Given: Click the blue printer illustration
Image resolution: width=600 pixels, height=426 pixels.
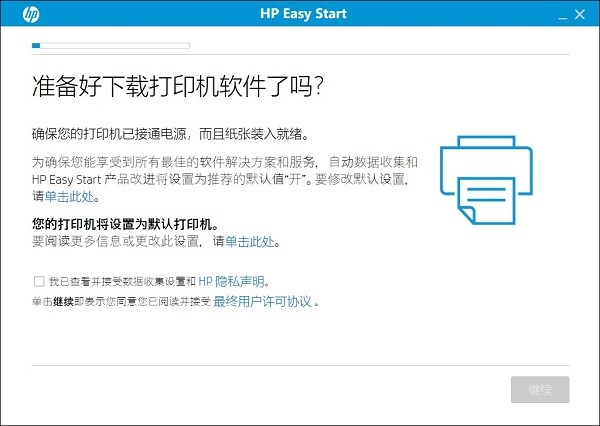Looking at the screenshot, I should pyautogui.click(x=486, y=180).
